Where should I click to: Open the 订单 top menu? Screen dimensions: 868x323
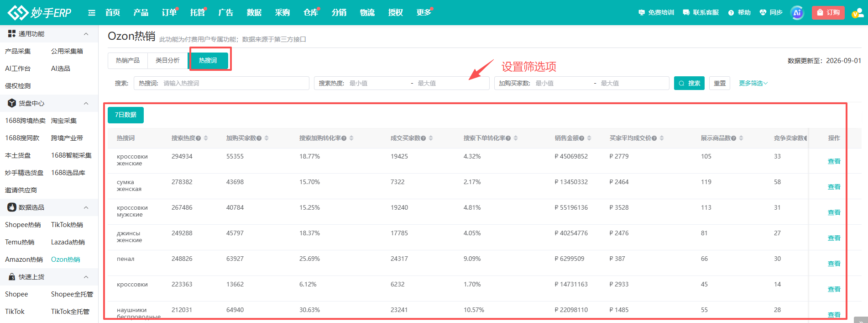point(169,12)
